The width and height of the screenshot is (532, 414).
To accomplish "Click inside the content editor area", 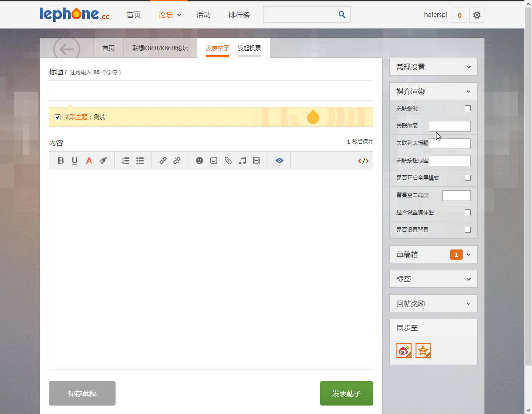I will coord(211,269).
